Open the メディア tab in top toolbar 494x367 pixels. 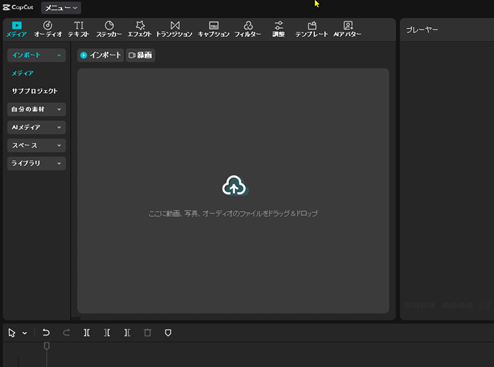[16, 29]
